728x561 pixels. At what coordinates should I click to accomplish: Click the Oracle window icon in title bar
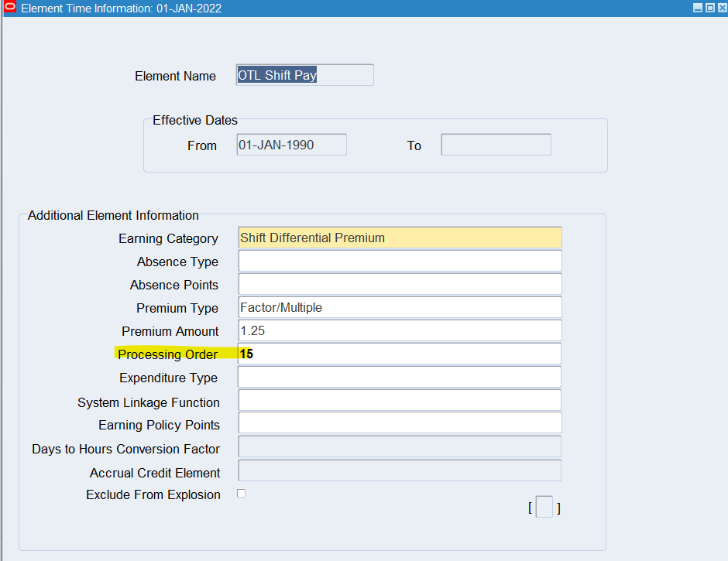coord(10,8)
